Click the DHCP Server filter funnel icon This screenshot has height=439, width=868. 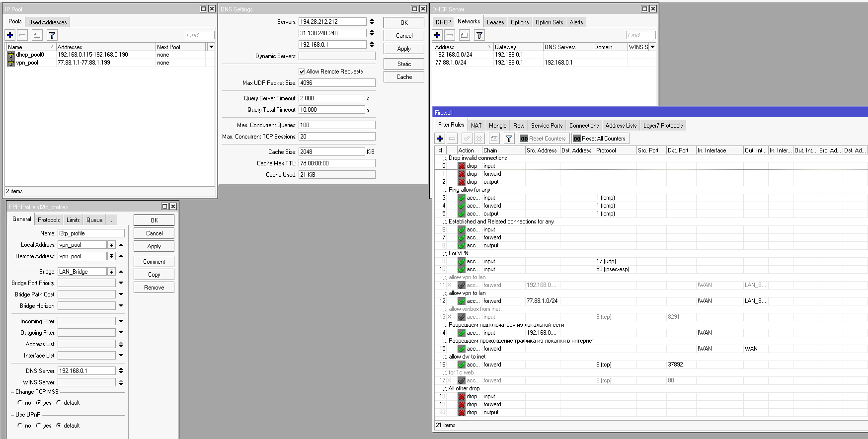pos(479,35)
